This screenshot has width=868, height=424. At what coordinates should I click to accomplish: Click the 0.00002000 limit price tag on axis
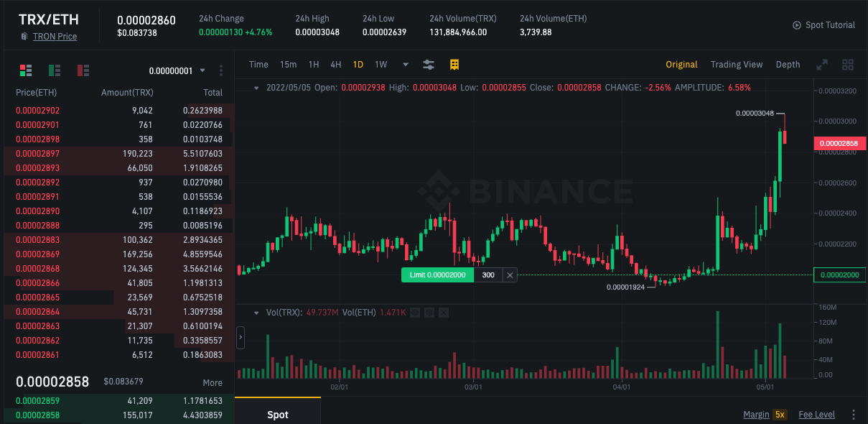[839, 275]
